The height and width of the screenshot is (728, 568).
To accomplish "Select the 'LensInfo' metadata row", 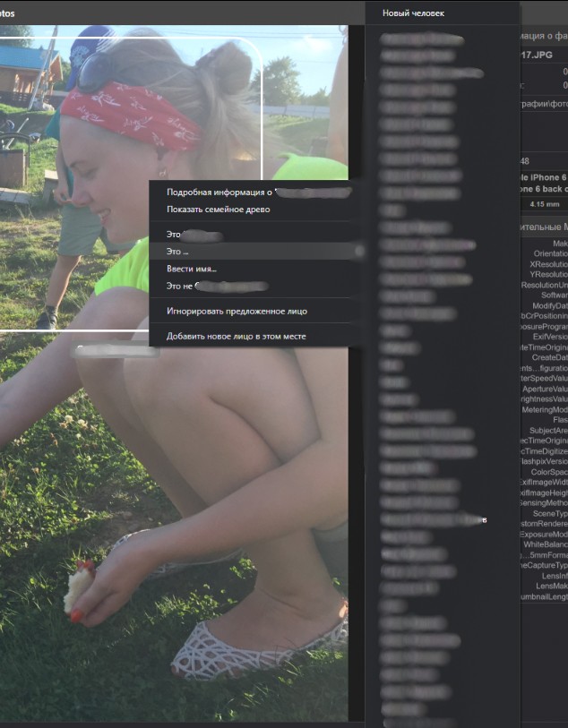I will (x=555, y=576).
